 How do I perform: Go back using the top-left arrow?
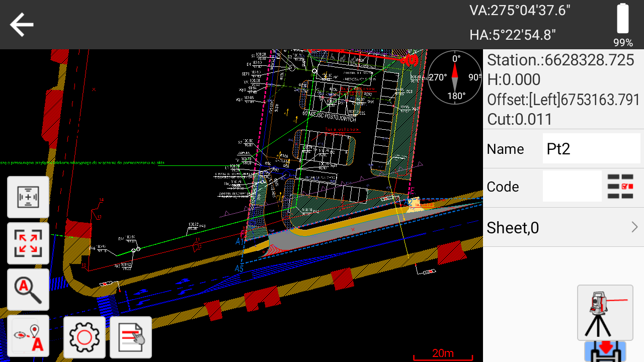click(22, 25)
